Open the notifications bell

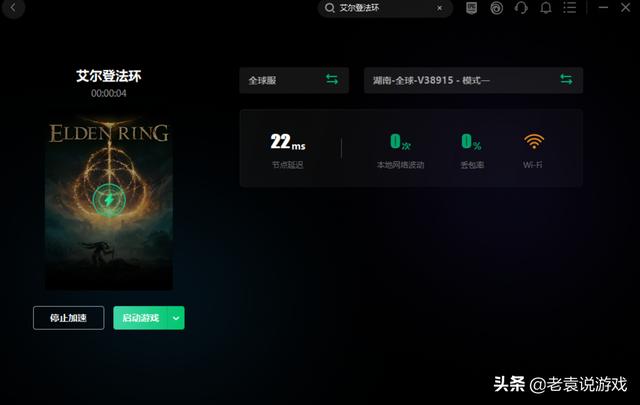pos(546,8)
